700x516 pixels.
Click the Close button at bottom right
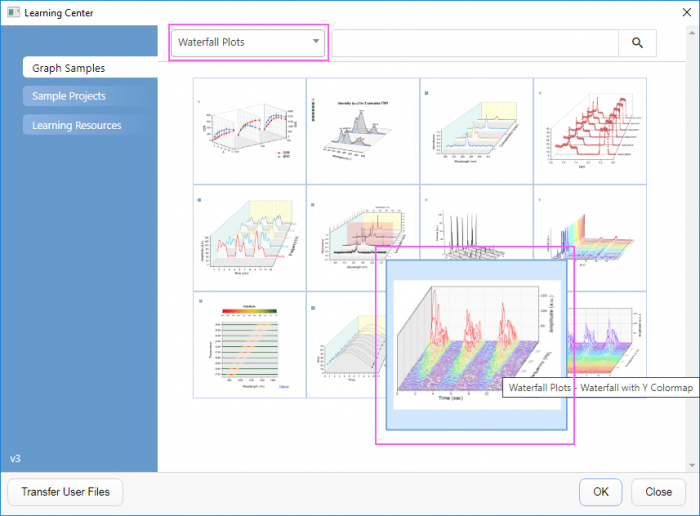click(x=658, y=492)
